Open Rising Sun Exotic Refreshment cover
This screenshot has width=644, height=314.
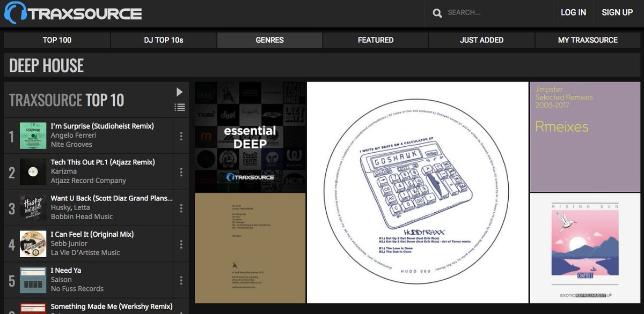pos(585,248)
